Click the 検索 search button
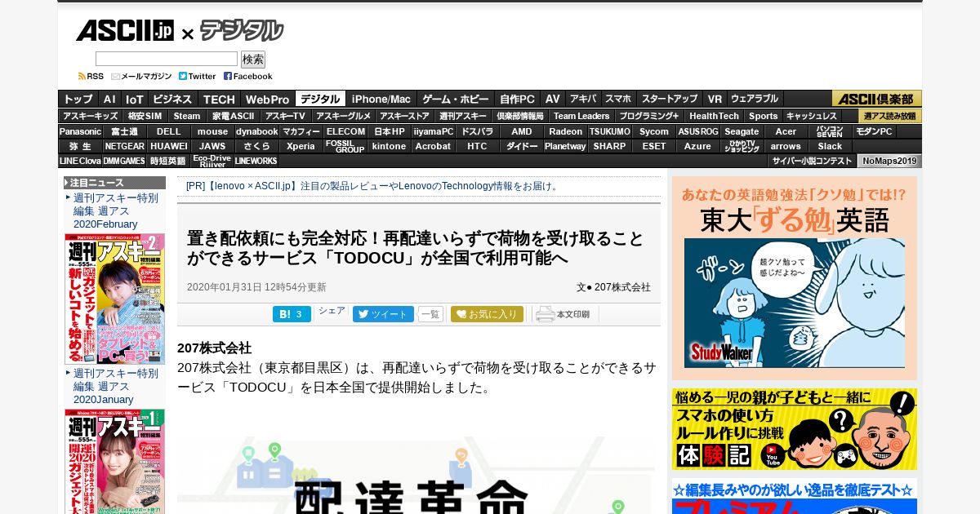This screenshot has width=980, height=514. 253,60
